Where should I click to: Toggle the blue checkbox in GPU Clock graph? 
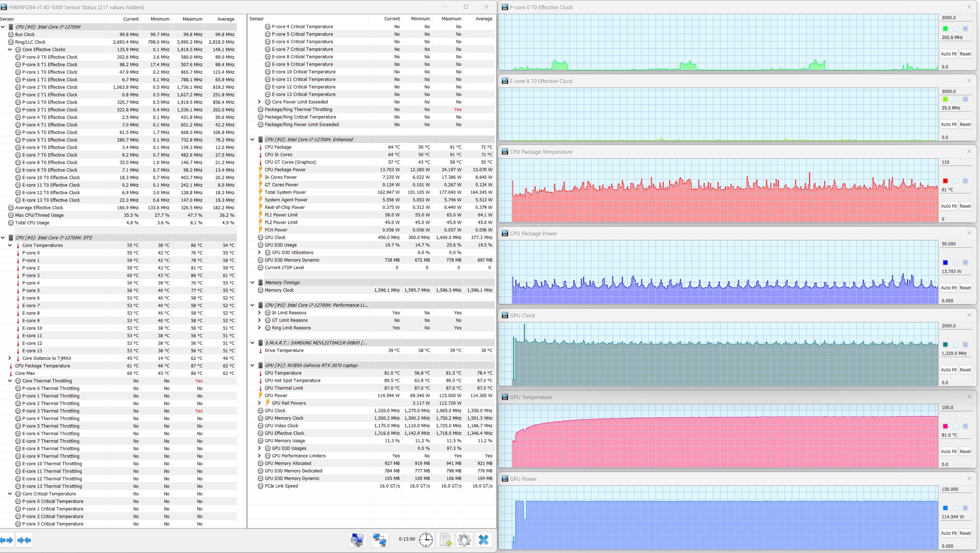pos(965,345)
